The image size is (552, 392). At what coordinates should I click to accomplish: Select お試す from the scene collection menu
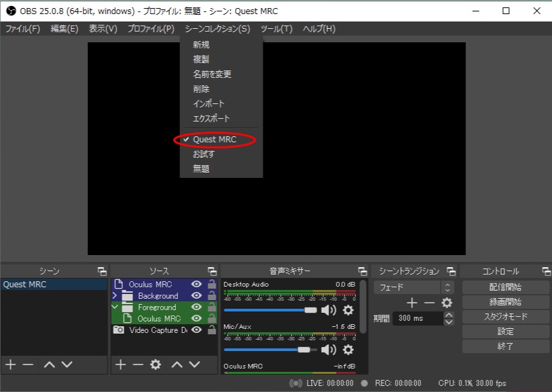(x=202, y=153)
